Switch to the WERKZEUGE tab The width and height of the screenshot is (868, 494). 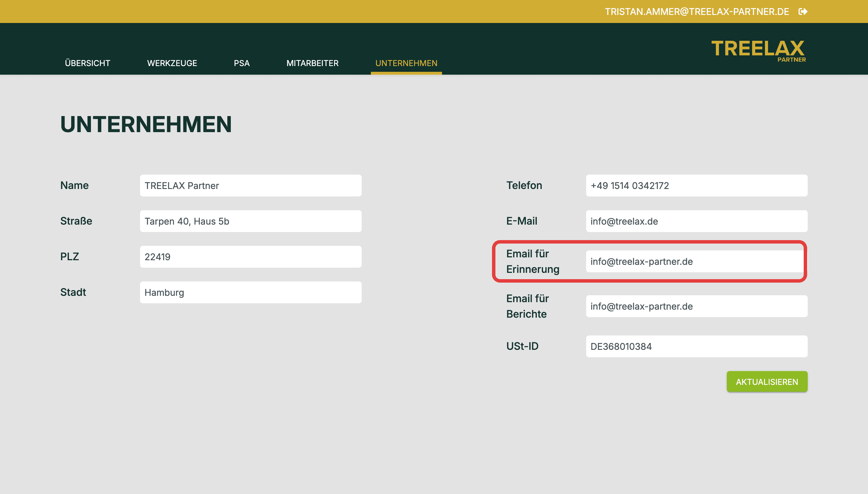(172, 63)
